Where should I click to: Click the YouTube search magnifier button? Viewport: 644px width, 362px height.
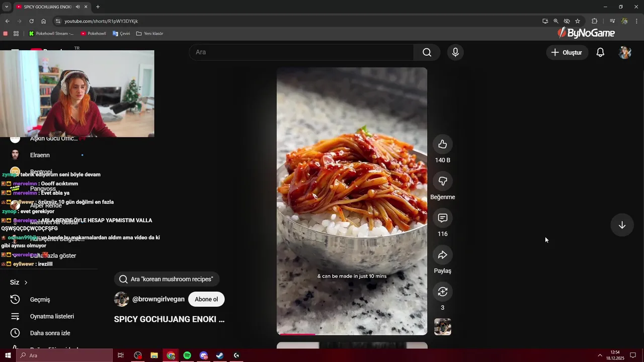[x=427, y=52]
